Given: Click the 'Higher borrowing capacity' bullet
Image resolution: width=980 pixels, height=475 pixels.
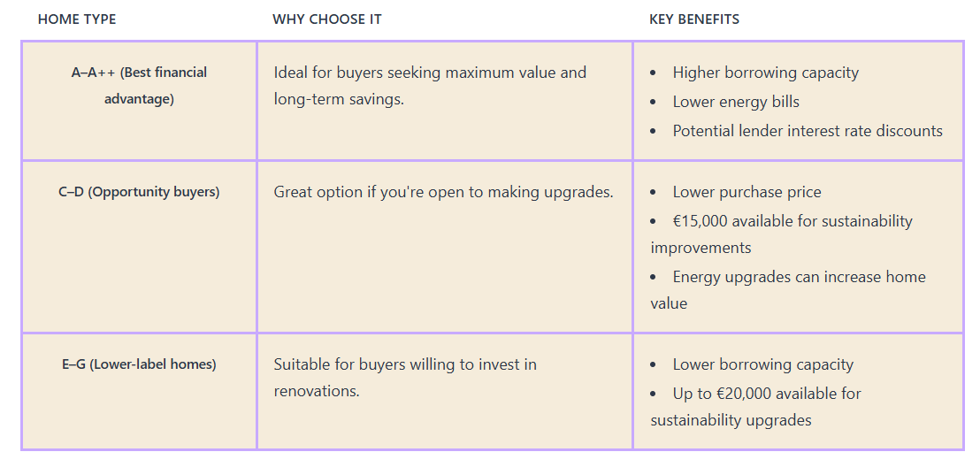Looking at the screenshot, I should 765,73.
